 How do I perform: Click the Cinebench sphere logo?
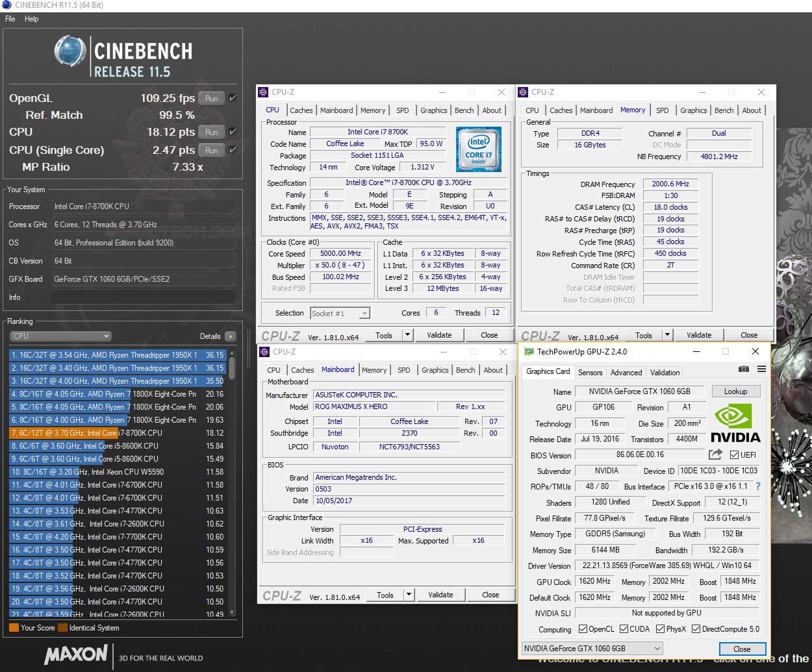(x=70, y=51)
